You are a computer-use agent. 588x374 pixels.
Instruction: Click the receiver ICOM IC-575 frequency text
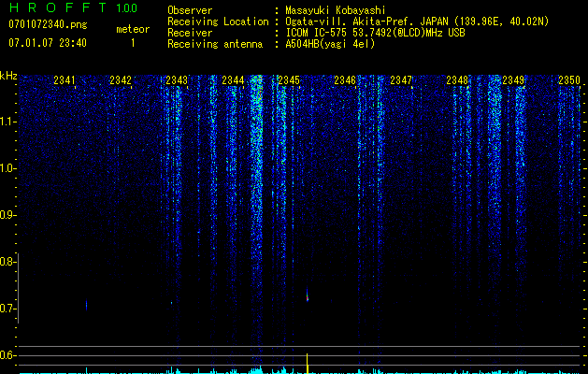(x=375, y=33)
